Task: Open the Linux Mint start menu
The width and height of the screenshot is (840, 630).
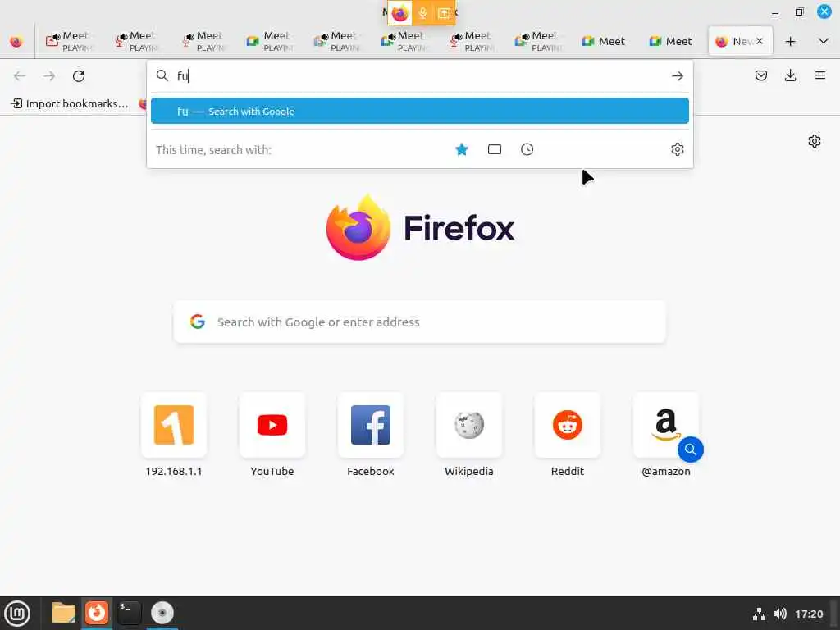Action: click(x=17, y=614)
